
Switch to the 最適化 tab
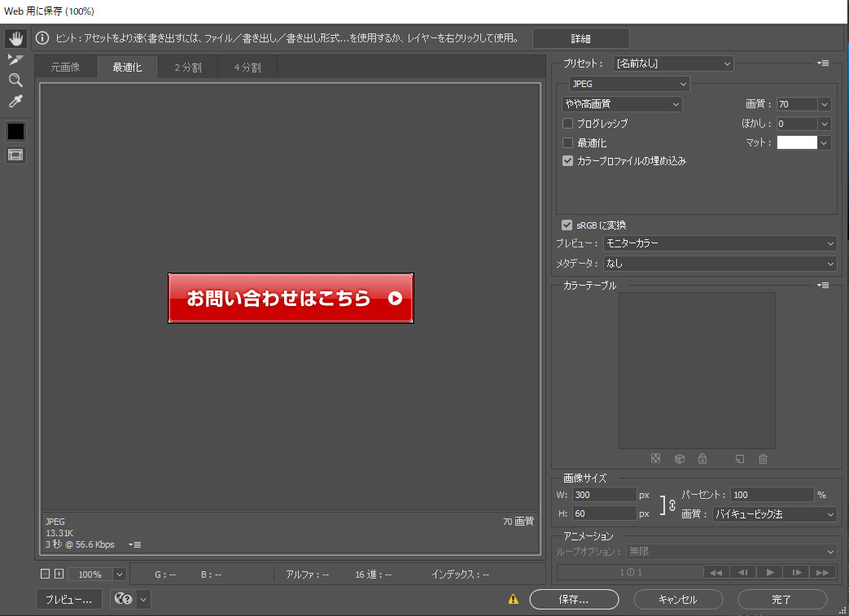127,67
